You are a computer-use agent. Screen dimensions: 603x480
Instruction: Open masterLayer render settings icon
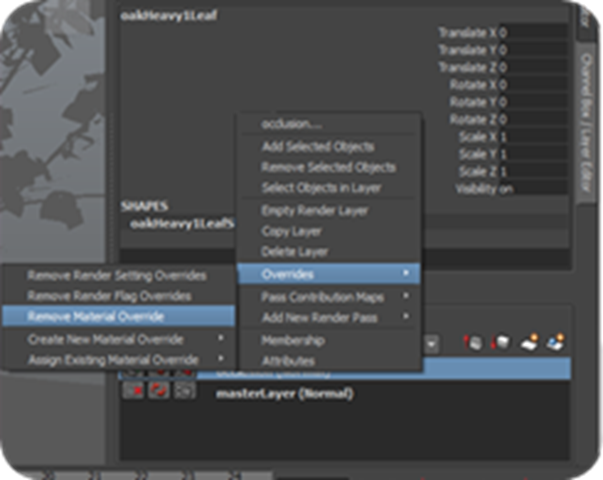click(x=184, y=391)
